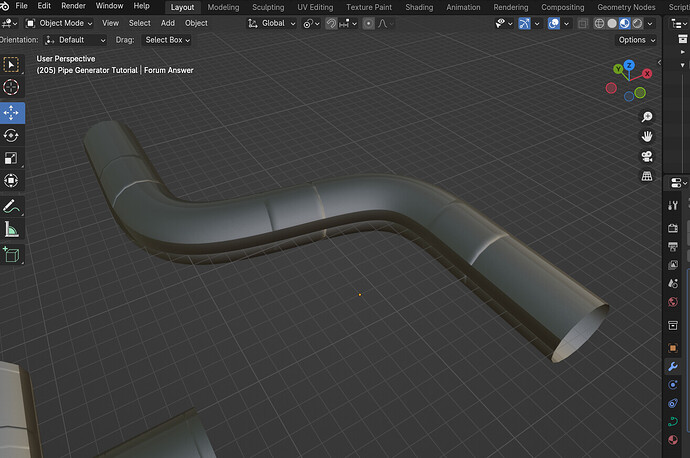690x458 pixels.
Task: Open the Object Mode dropdown
Action: point(59,23)
